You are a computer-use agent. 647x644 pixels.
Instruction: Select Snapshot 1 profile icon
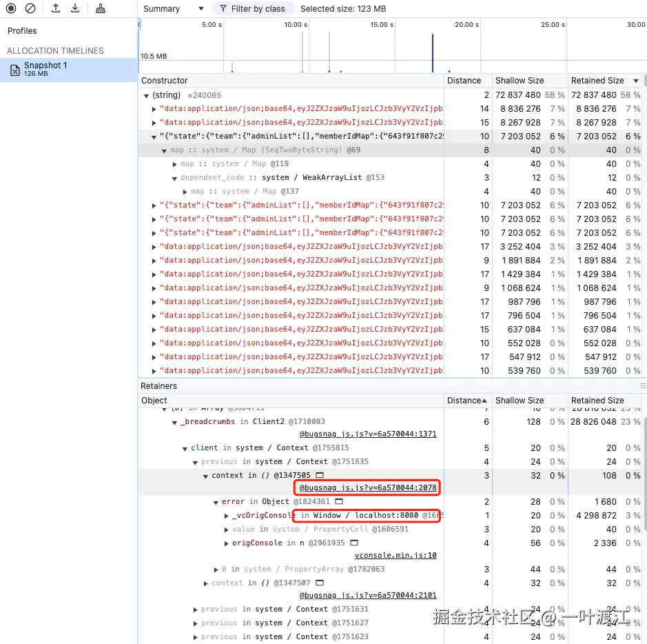(15, 70)
